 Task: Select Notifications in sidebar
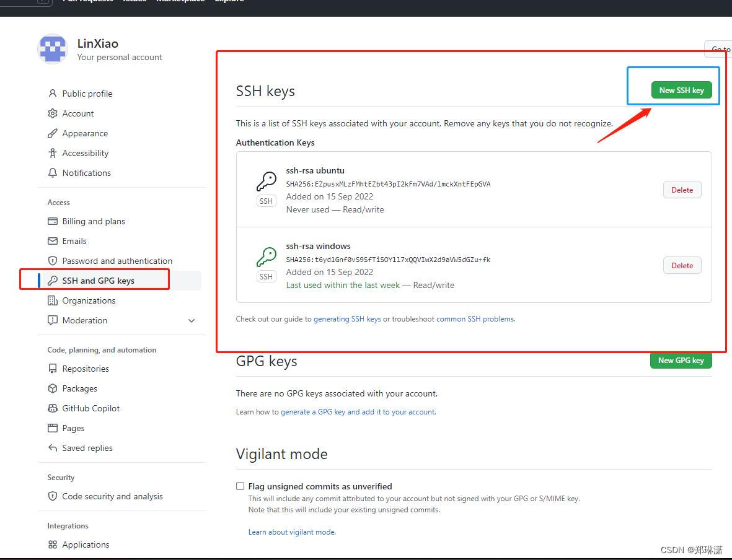click(87, 173)
